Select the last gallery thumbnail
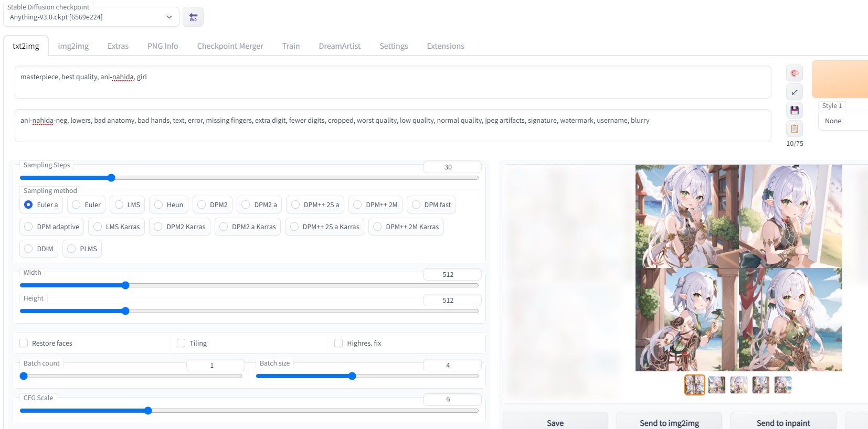Viewport: 868px width, 429px height. [782, 385]
